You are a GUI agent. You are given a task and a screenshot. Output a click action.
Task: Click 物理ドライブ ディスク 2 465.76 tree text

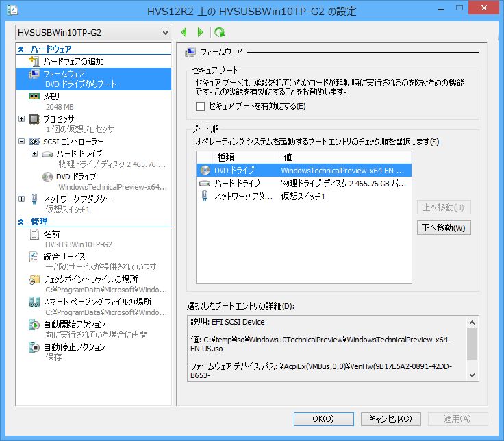coord(112,164)
